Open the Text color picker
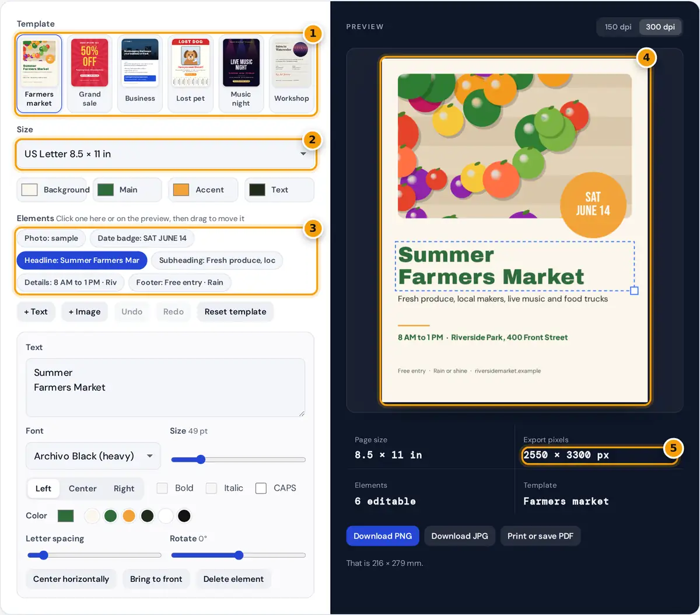 pos(279,190)
